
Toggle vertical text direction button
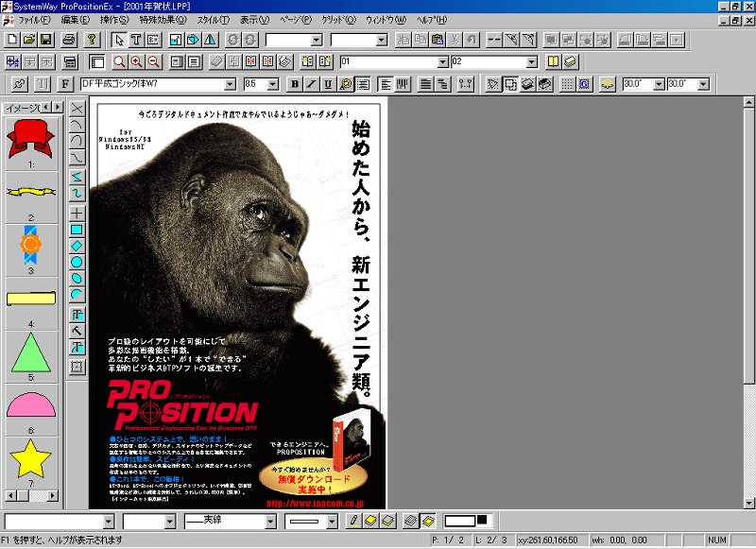tap(403, 84)
